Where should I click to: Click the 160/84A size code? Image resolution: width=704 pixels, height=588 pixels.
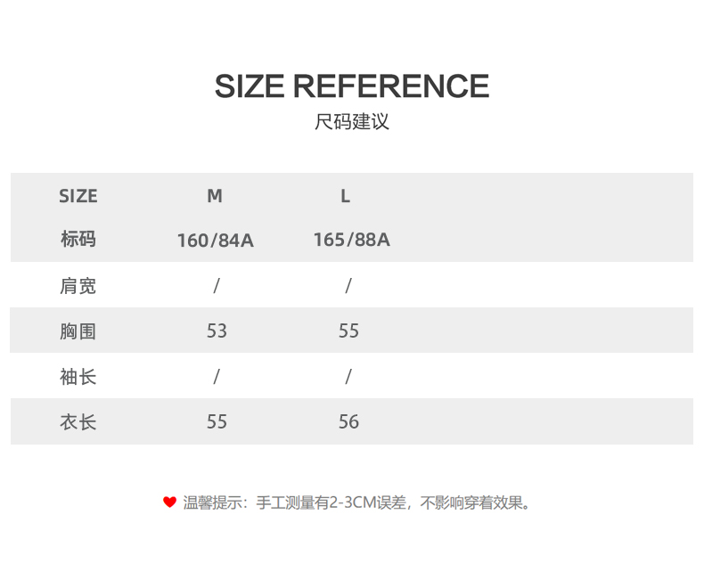[216, 241]
